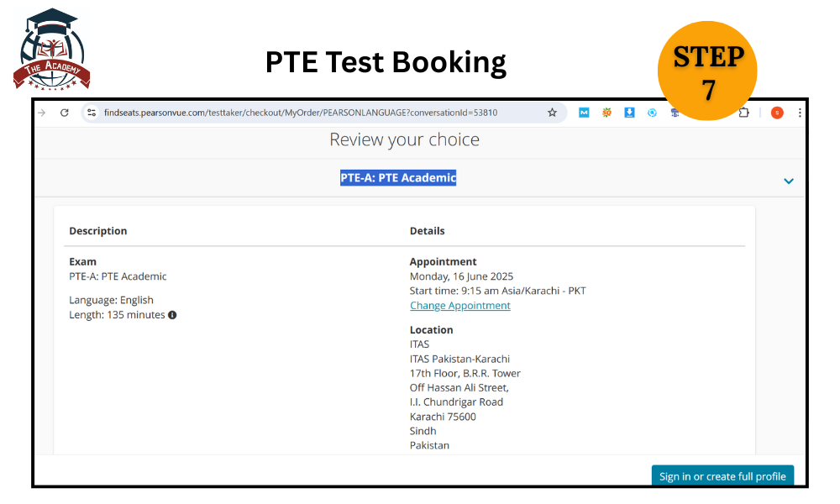Viewport: 840px width, 504px height.
Task: Click the Review your choice heading
Action: pyautogui.click(x=405, y=139)
